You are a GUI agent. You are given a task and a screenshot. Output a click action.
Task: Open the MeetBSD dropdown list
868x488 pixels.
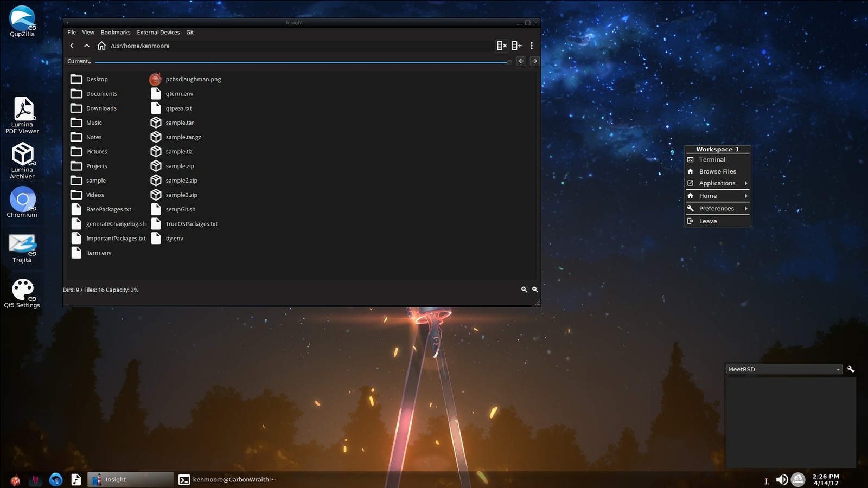[837, 369]
